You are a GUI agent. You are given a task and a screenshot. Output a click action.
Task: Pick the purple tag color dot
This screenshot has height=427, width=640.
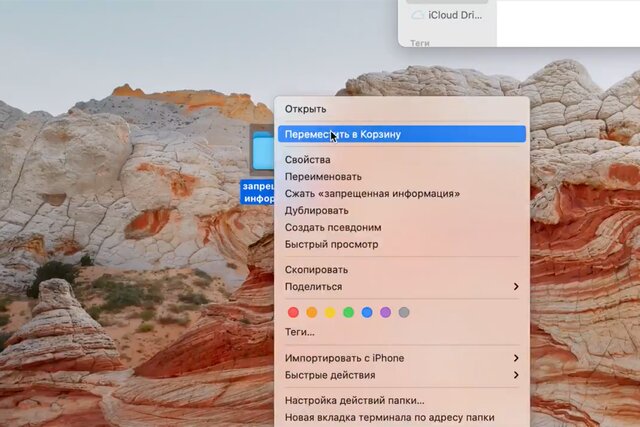click(385, 312)
